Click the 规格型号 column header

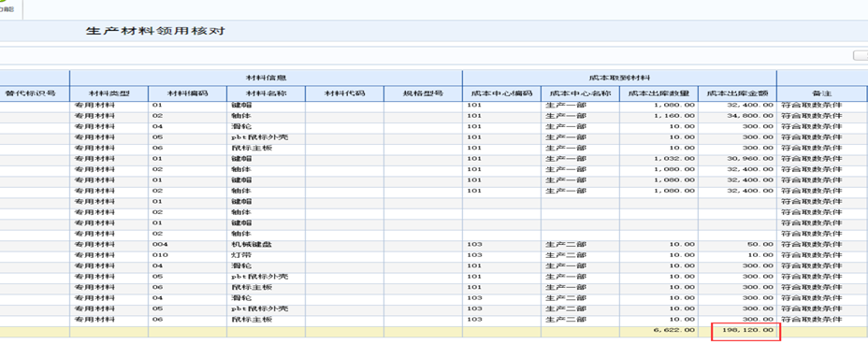tap(423, 93)
